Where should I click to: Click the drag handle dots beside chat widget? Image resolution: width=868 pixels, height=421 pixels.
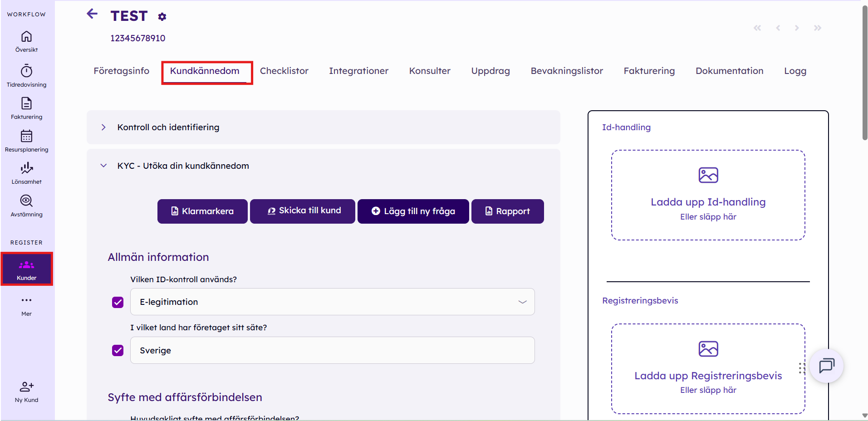(801, 368)
